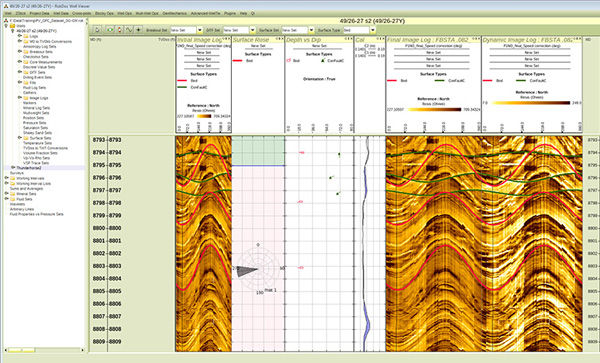Open the Well Data menu
Screen dimensions: 600x363
tap(61, 13)
